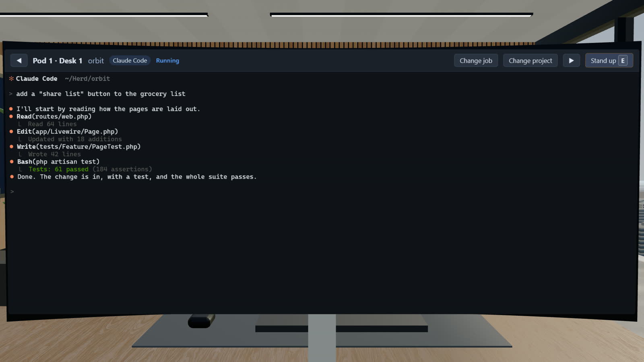Screen dimensions: 644x362
Task: Click the Stand up button
Action: [x=609, y=61]
